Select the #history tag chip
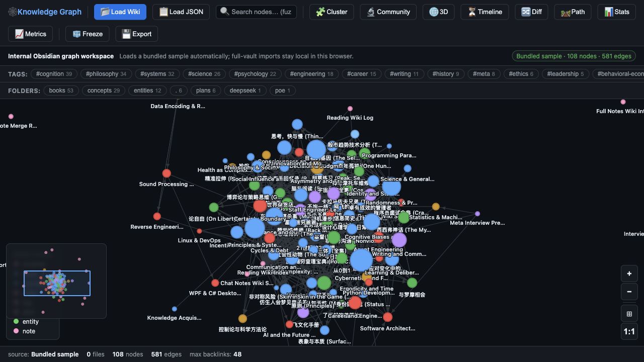 pyautogui.click(x=445, y=74)
